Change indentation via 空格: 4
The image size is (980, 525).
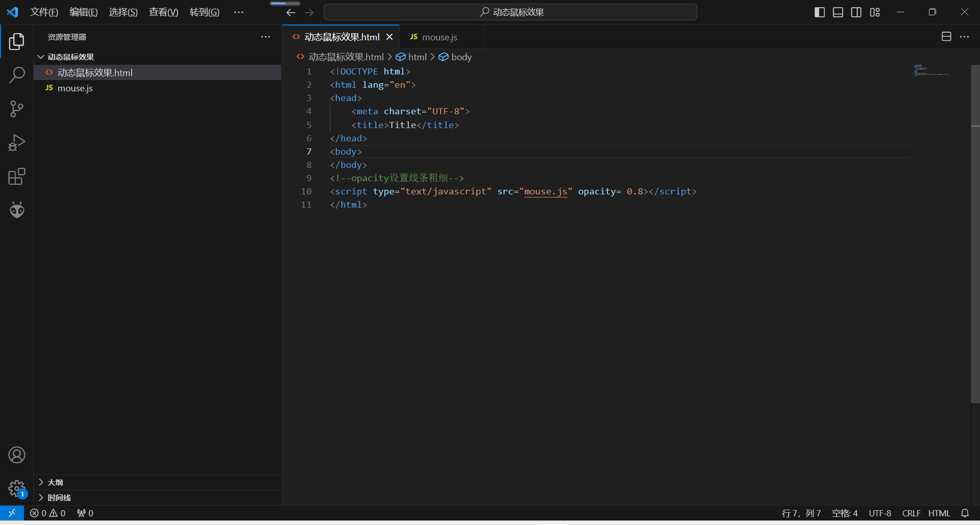[845, 513]
